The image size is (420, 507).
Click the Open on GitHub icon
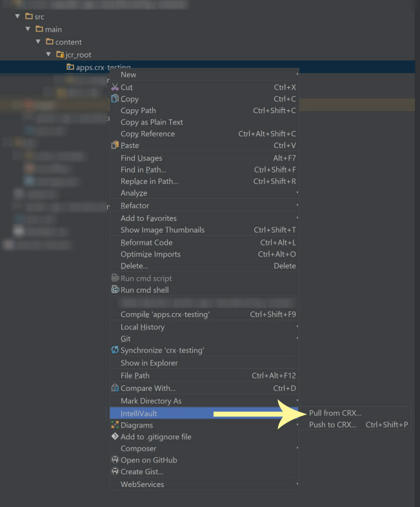[115, 459]
